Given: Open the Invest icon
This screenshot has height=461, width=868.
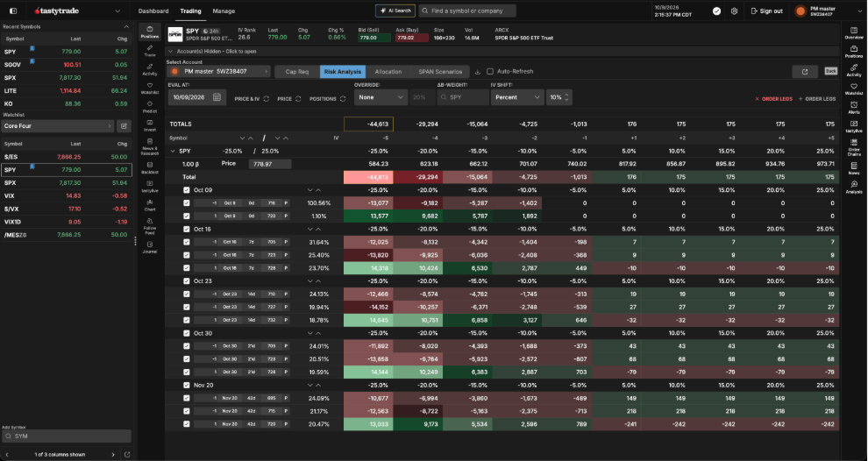Looking at the screenshot, I should point(149,125).
